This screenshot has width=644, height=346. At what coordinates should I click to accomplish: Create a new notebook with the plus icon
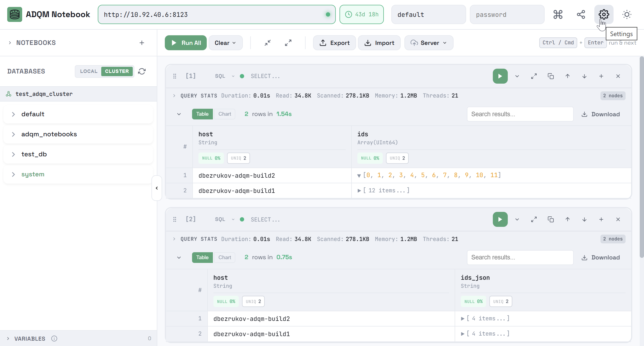pyautogui.click(x=142, y=42)
